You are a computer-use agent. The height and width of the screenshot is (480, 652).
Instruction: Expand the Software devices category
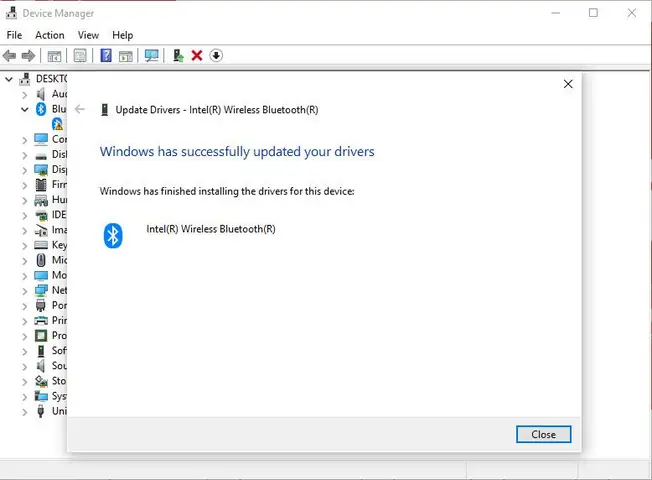[x=25, y=351]
